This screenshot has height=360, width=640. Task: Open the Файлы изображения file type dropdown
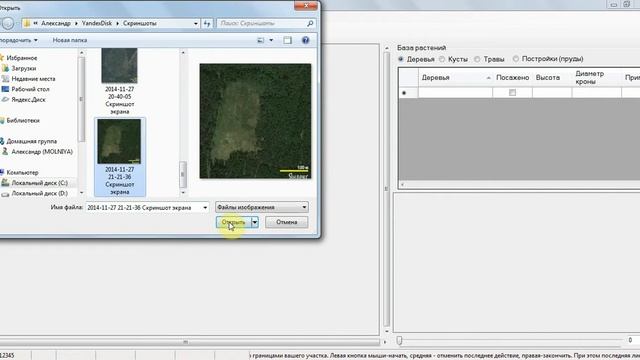[262, 207]
